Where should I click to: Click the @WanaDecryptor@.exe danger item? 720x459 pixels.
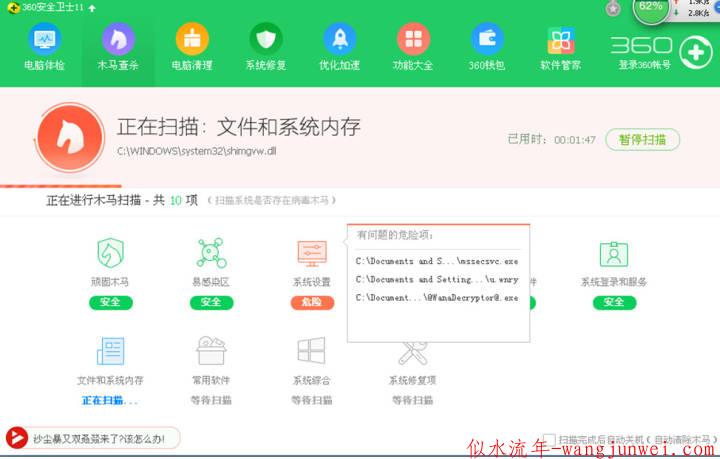(437, 298)
